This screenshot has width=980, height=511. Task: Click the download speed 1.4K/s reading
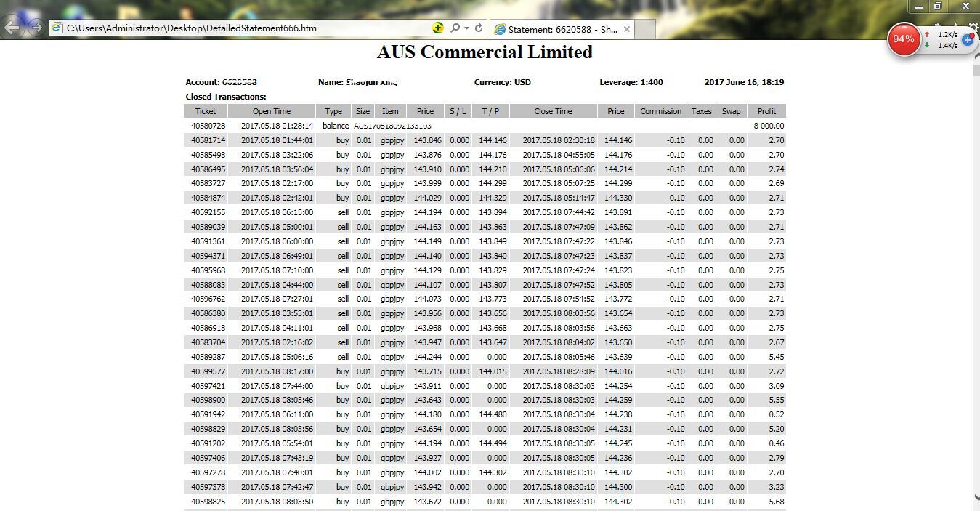(x=947, y=45)
